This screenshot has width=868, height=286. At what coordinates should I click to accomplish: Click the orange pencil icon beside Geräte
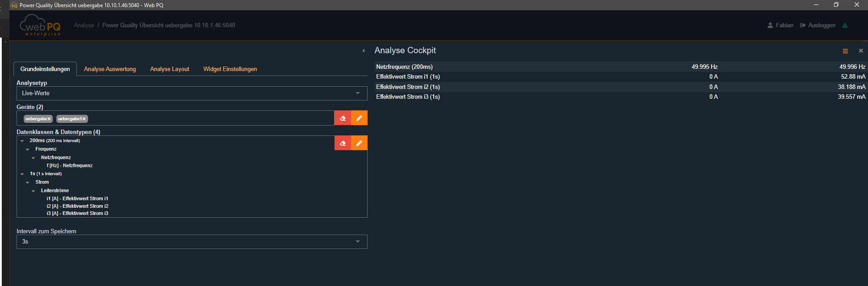(359, 118)
